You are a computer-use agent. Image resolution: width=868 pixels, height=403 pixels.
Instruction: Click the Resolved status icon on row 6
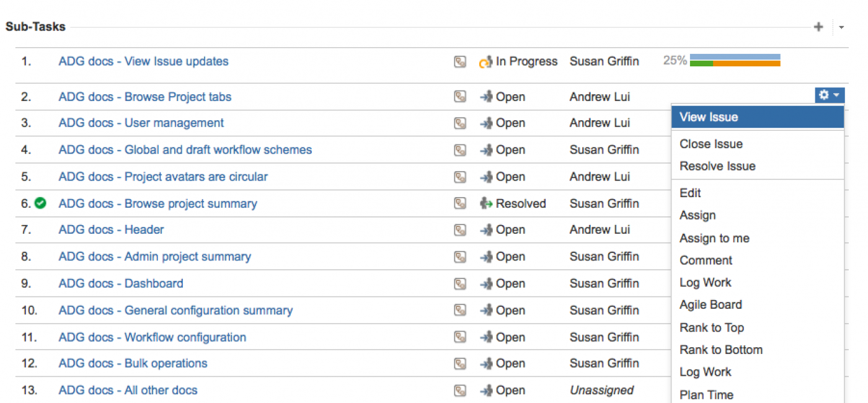click(x=486, y=203)
